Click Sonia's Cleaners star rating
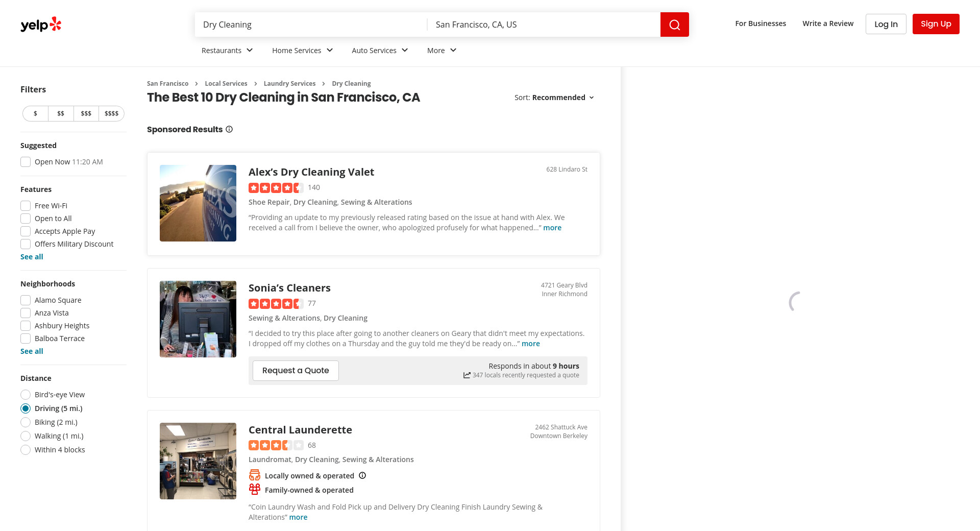Viewport: 980px width, 531px height. [276, 304]
